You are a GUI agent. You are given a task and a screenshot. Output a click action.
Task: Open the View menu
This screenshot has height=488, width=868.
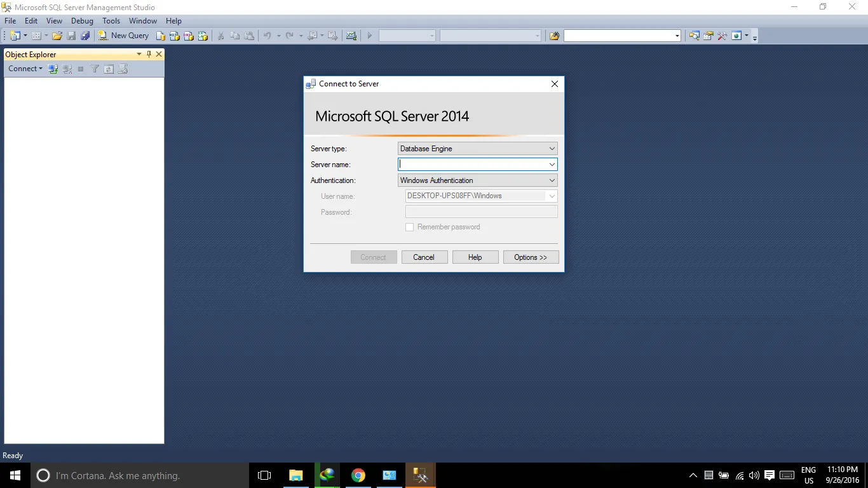55,21
